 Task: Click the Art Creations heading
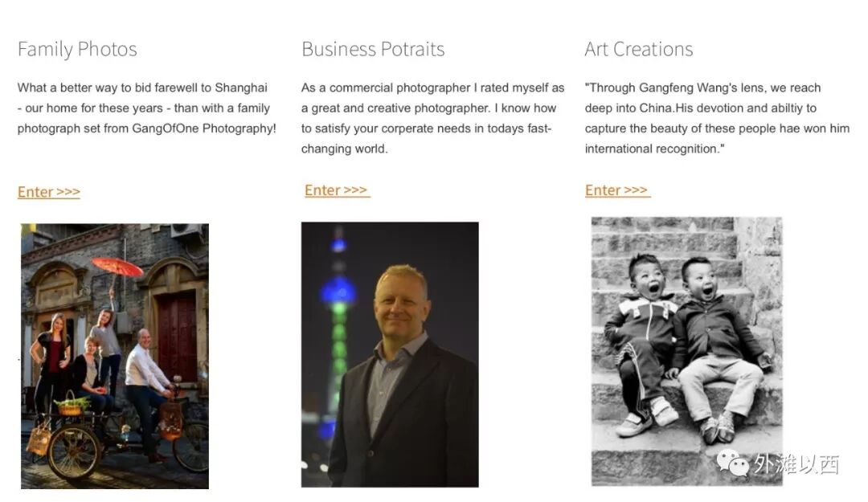tap(639, 49)
